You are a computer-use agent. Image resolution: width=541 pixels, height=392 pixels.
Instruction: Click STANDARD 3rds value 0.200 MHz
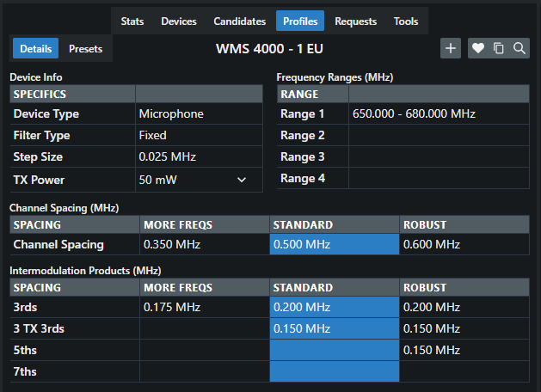(335, 307)
